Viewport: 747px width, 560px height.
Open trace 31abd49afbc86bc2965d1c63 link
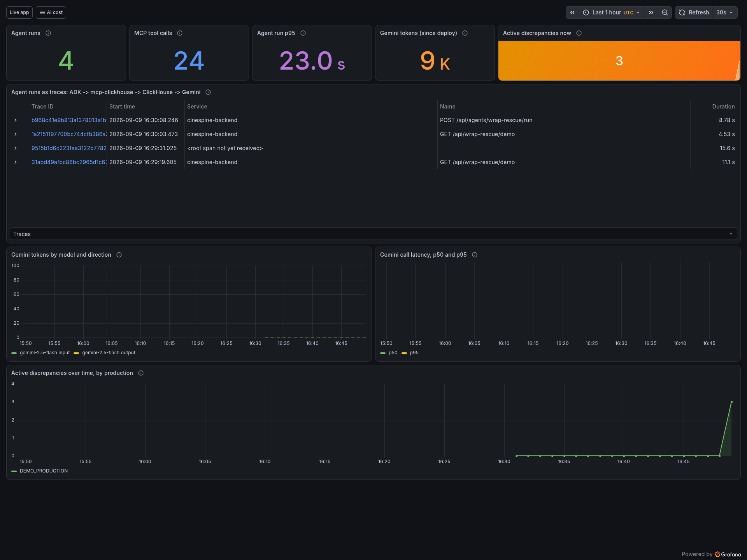(x=69, y=162)
